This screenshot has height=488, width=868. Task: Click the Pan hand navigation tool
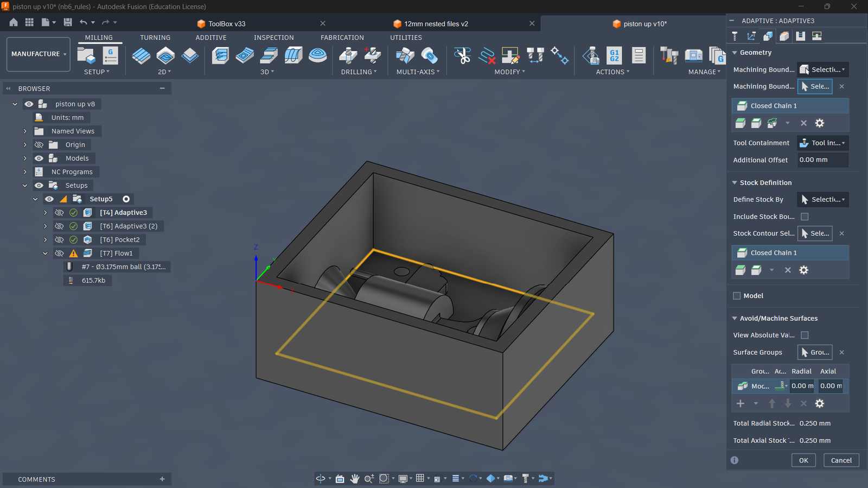[x=355, y=478]
